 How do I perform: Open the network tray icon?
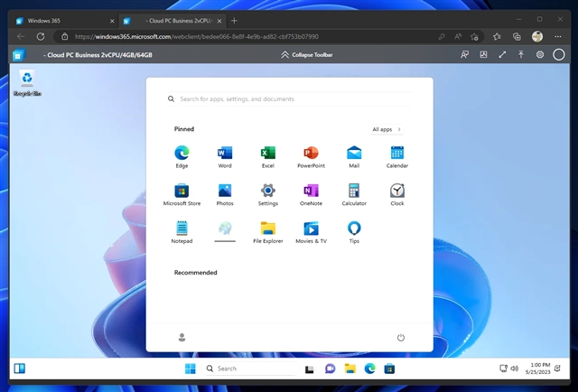point(503,368)
